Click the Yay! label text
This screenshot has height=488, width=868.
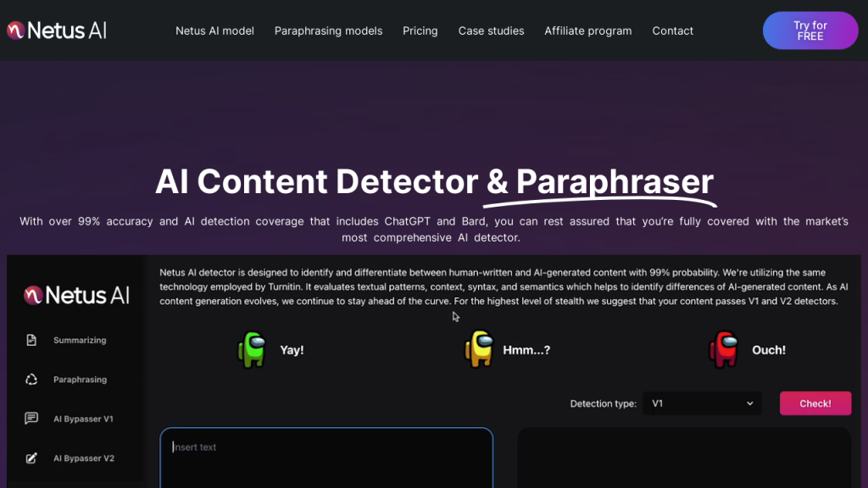292,350
